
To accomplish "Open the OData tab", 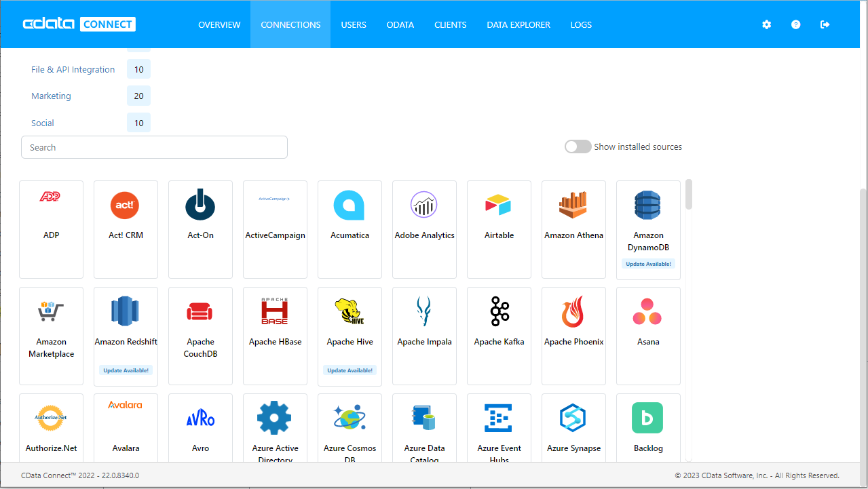I will [x=400, y=24].
